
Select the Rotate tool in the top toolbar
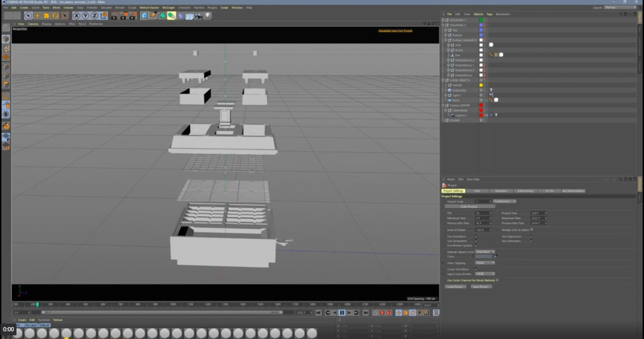[x=55, y=16]
